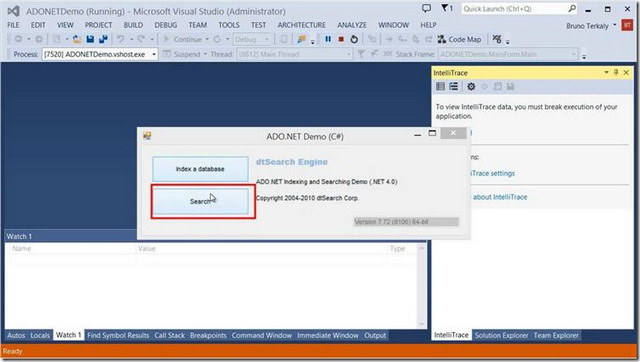Viewport: 640px width, 362px height.
Task: Click the Redo arrow icon
Action: click(141, 39)
